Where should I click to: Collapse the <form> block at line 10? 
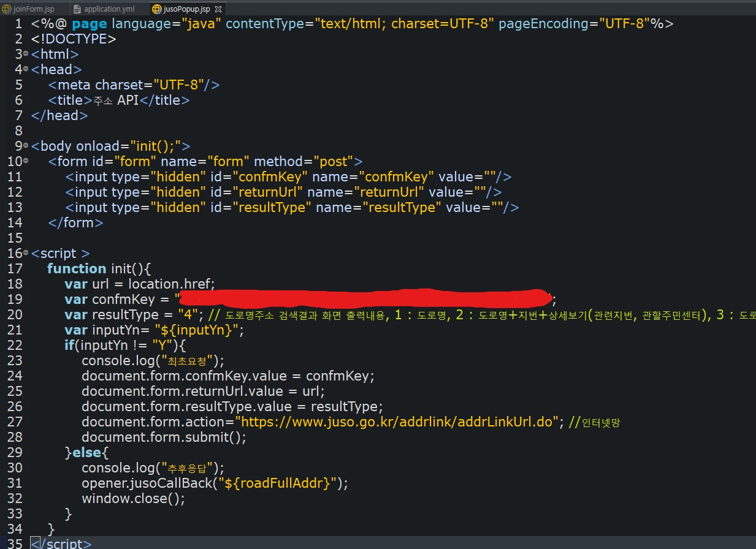tap(26, 161)
